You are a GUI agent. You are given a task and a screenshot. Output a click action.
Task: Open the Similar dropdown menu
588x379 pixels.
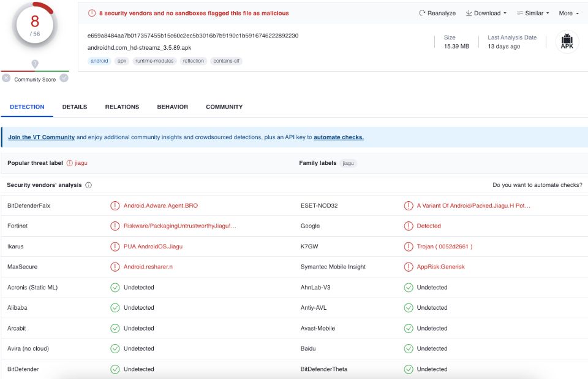click(533, 13)
